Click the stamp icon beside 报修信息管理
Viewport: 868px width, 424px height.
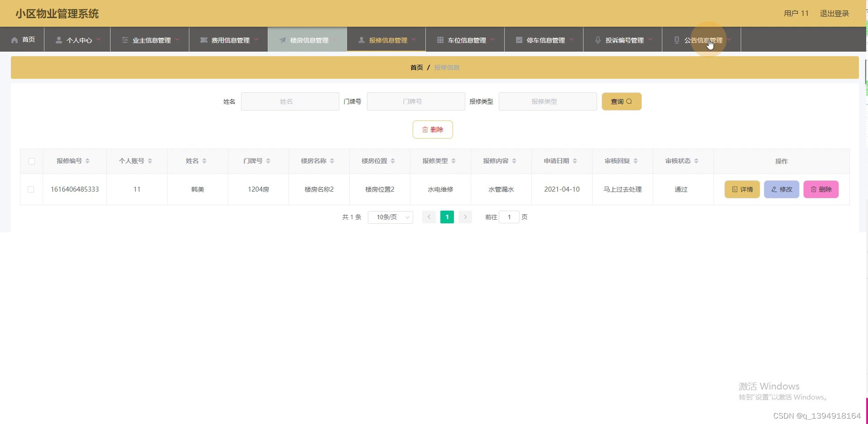point(362,40)
